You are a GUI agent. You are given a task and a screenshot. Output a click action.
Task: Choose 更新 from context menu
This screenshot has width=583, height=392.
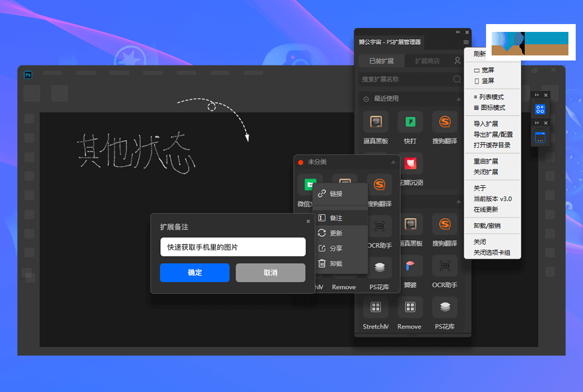tap(341, 233)
